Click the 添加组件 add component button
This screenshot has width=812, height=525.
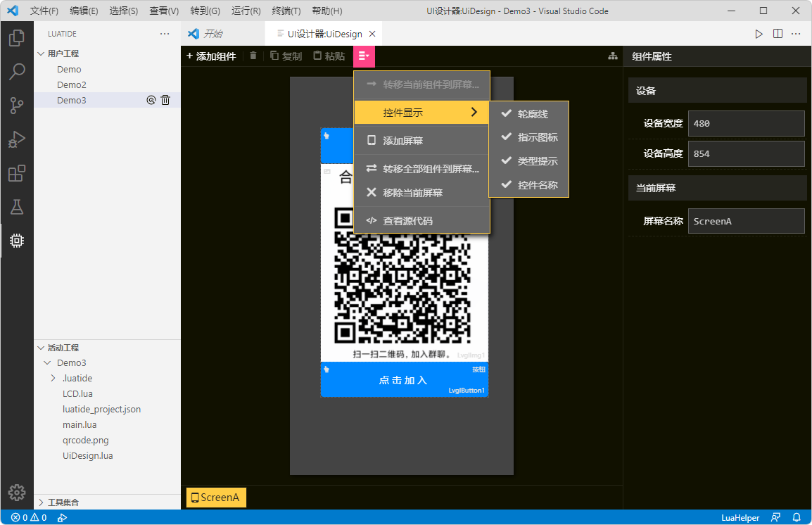(211, 56)
